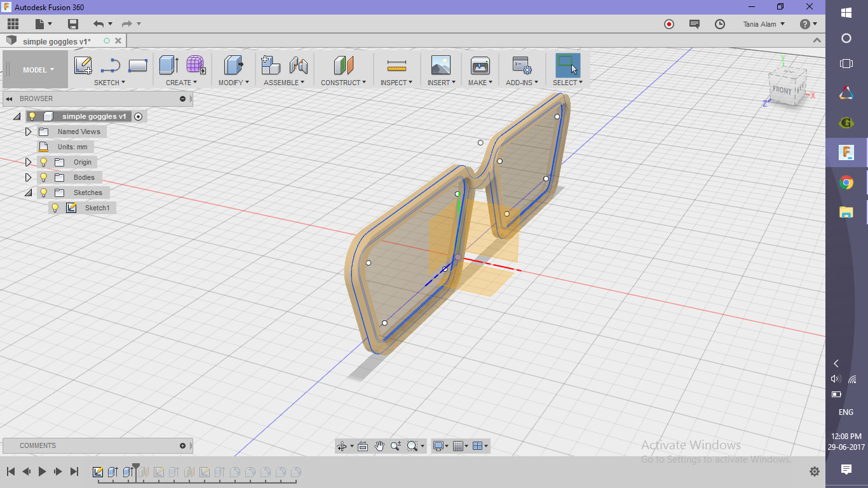Click the Measure ruler icon
Viewport: 868px width, 488px height.
click(397, 65)
